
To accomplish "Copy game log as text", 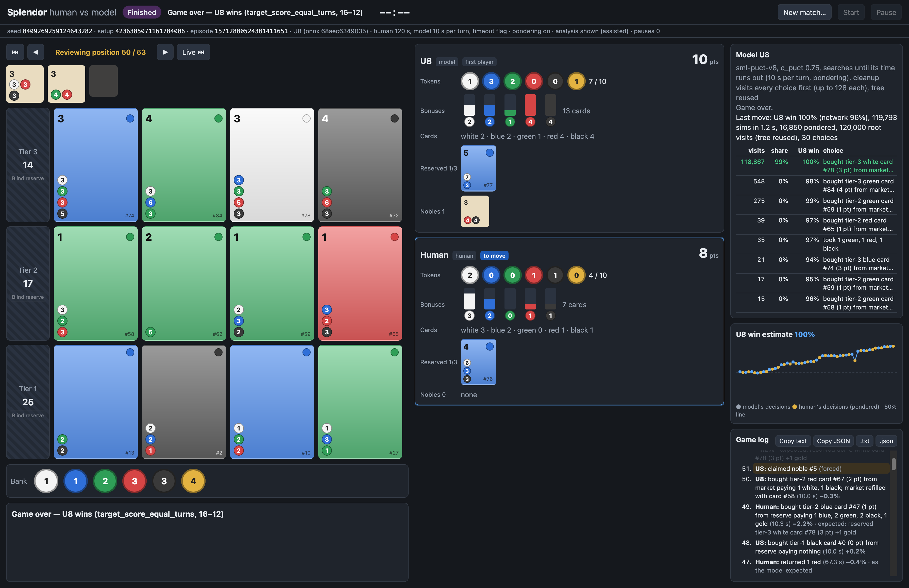I will [793, 441].
